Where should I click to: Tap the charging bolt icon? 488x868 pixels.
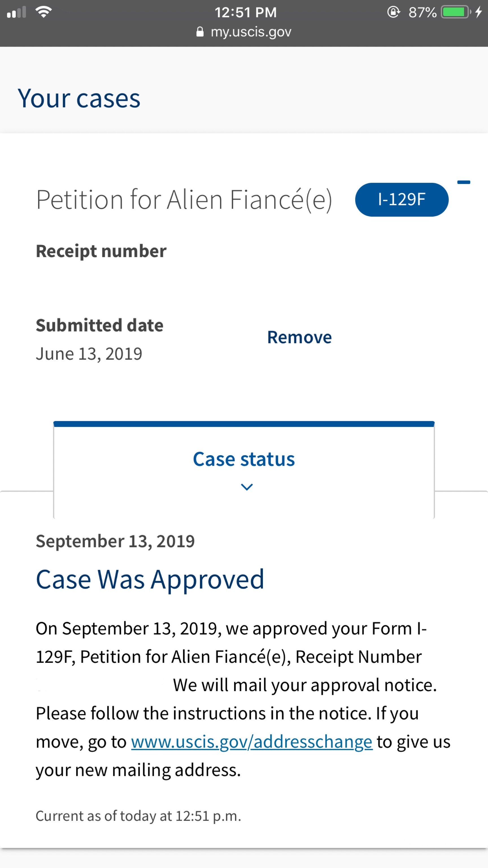[478, 12]
